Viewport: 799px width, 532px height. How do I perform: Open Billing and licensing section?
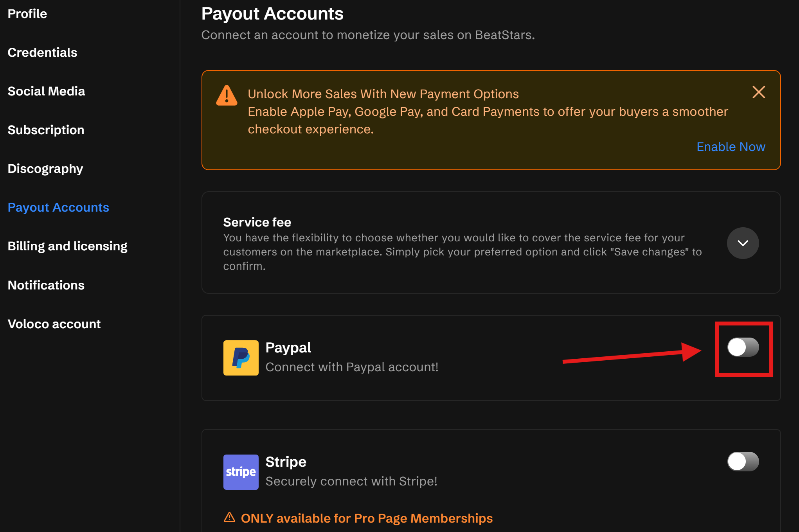(x=67, y=246)
